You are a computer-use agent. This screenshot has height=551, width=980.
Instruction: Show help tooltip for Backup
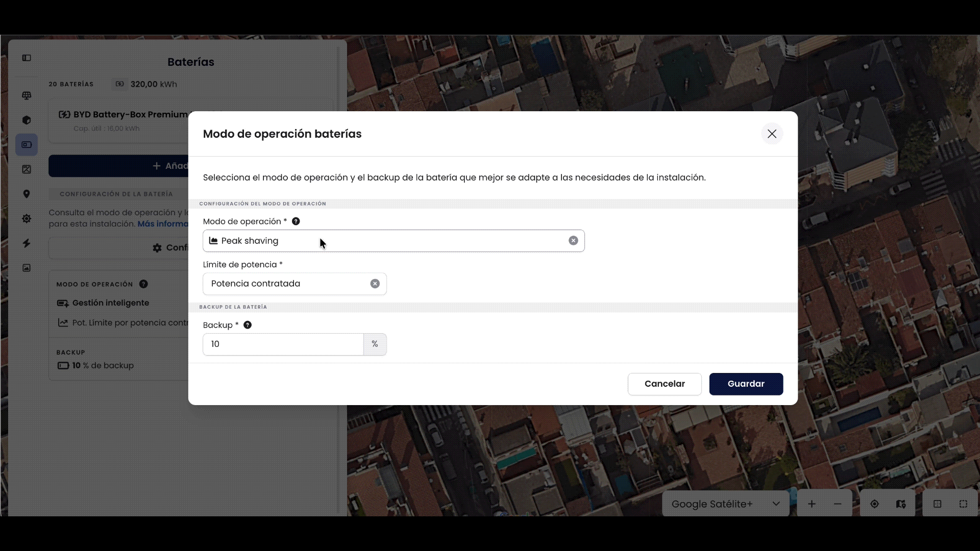coord(248,325)
